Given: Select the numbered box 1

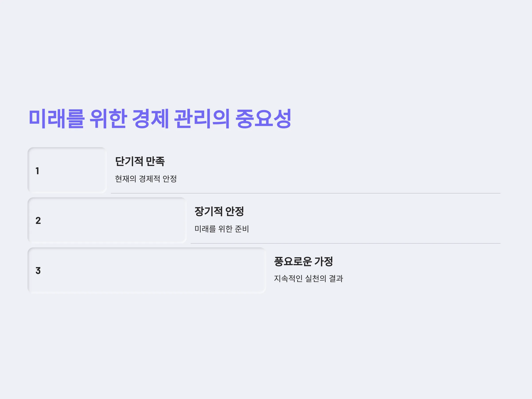Looking at the screenshot, I should tap(67, 170).
